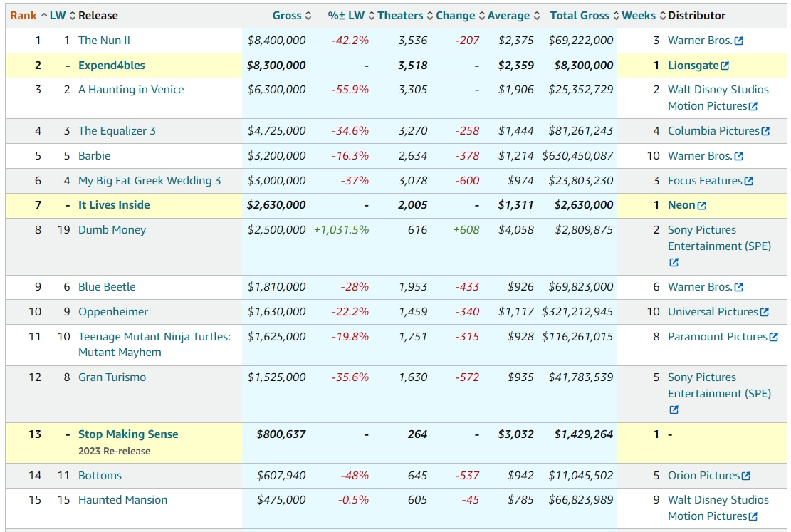Open external link icon beside Paramount Pictures
Viewport: 791px width, 532px height.
773,337
